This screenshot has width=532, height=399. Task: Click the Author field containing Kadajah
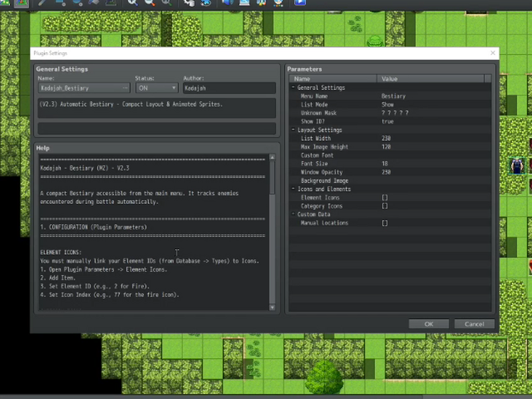[x=229, y=88]
